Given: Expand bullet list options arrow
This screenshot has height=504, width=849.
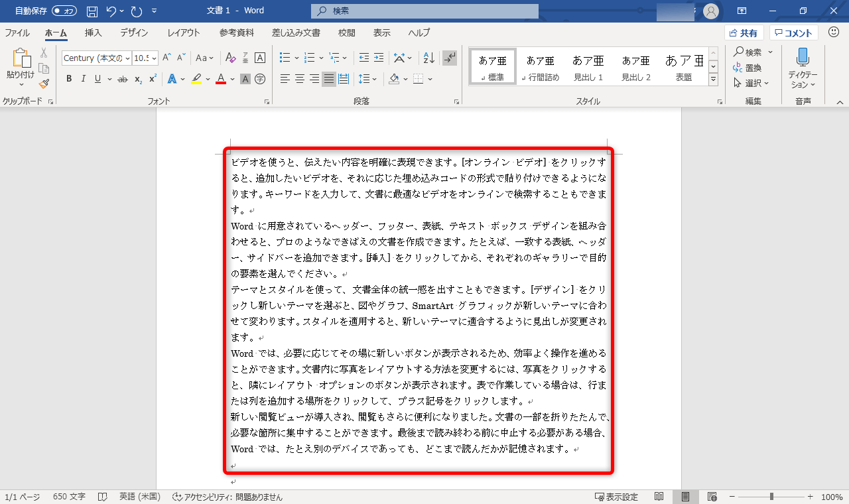Looking at the screenshot, I should (x=296, y=58).
